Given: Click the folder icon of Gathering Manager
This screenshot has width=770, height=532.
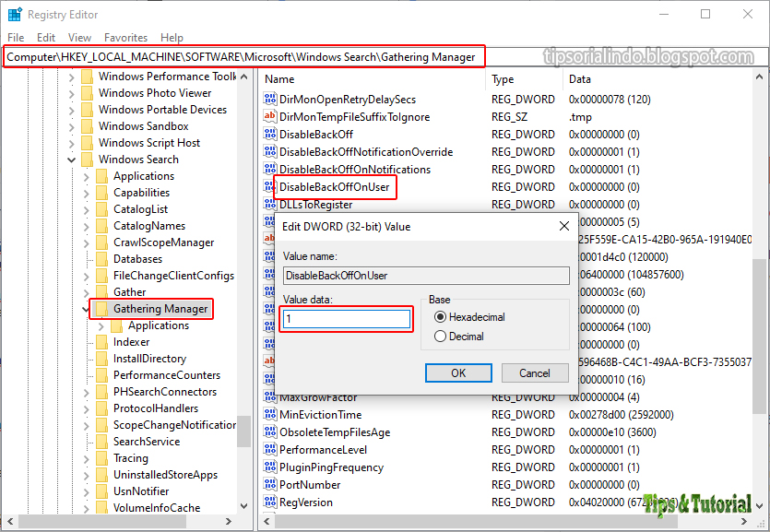Looking at the screenshot, I should pyautogui.click(x=101, y=309).
